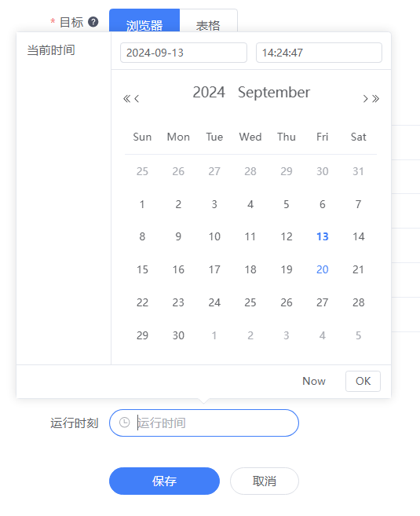
Task: Jump to next year with double-right arrow
Action: tap(375, 98)
